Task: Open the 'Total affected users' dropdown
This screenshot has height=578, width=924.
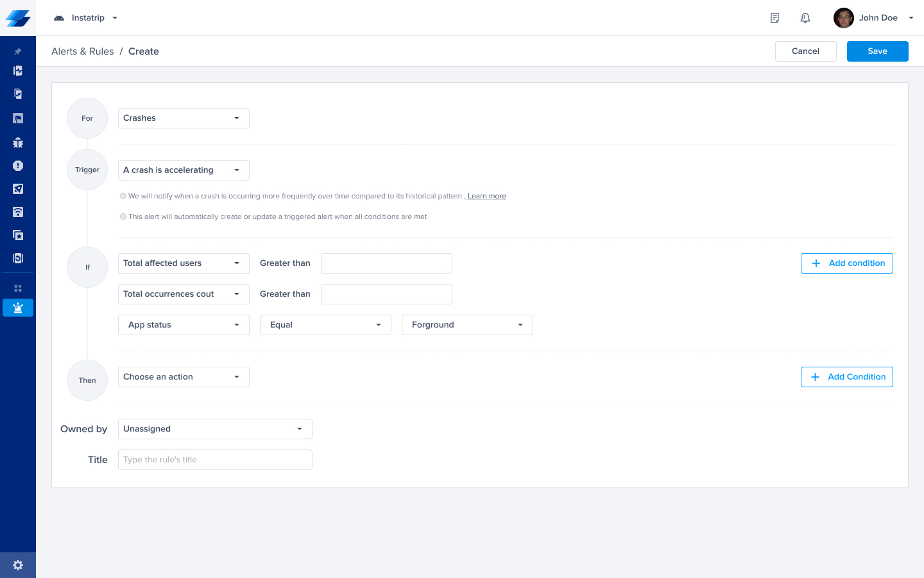Action: [184, 263]
